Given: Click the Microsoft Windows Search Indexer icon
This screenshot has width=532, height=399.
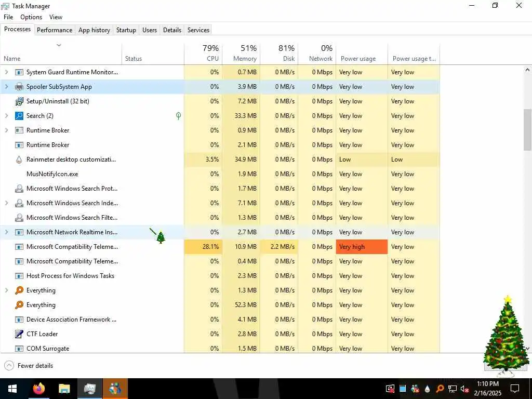Looking at the screenshot, I should 19,203.
